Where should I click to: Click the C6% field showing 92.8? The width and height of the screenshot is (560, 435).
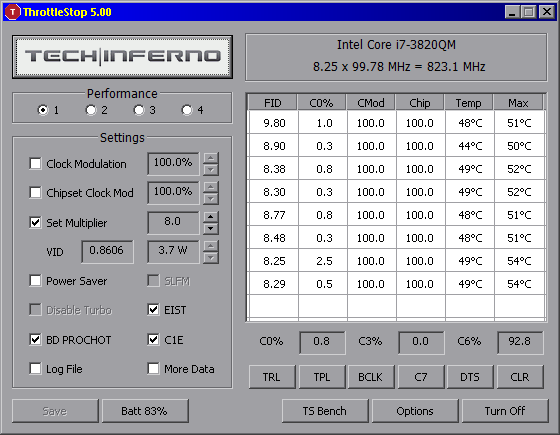520,342
